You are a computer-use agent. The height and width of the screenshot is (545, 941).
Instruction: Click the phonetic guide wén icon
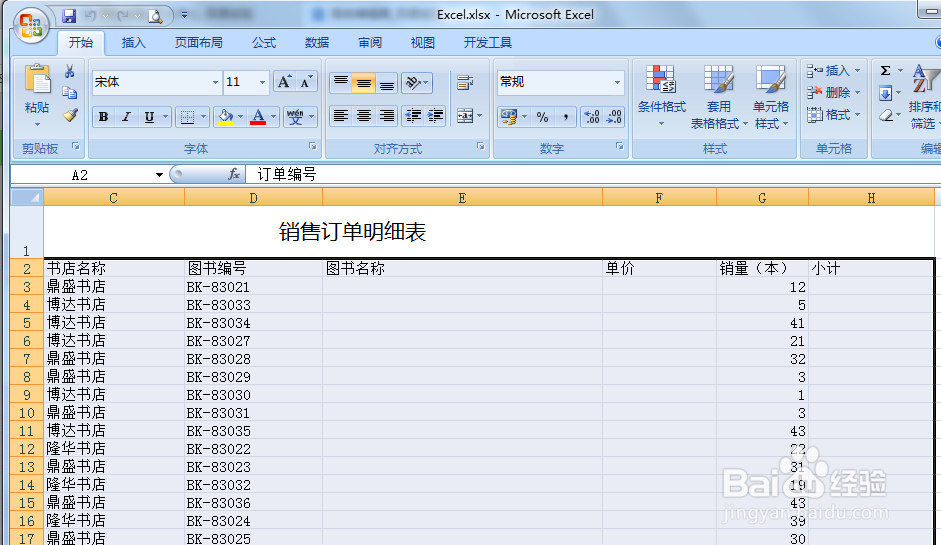click(x=295, y=116)
